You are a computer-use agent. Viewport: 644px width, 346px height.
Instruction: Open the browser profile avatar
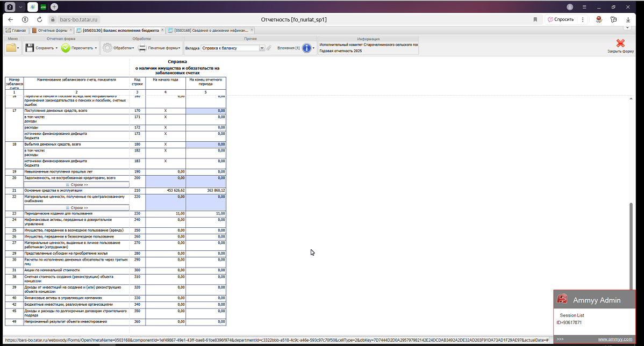(x=570, y=7)
